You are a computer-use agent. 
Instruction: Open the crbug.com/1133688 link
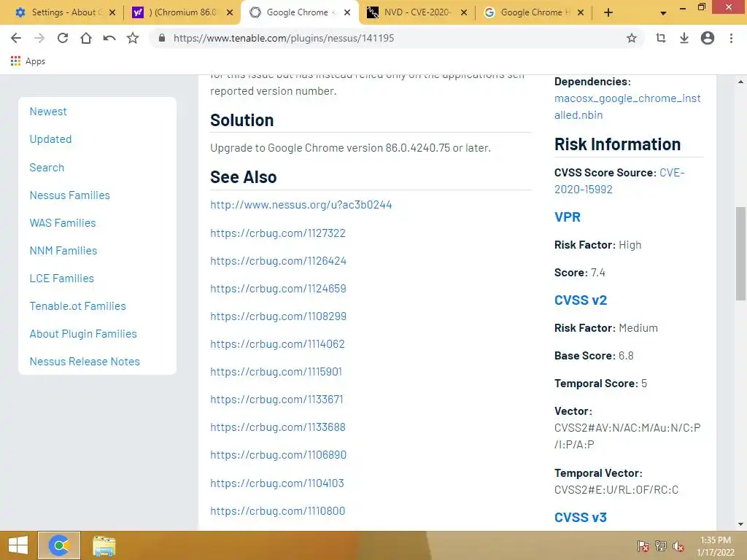tap(278, 427)
